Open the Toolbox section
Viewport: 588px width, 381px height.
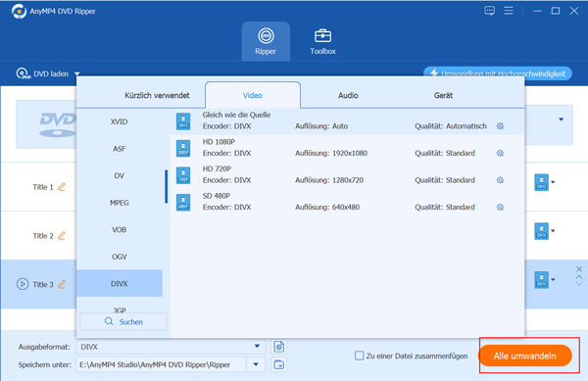click(x=322, y=42)
